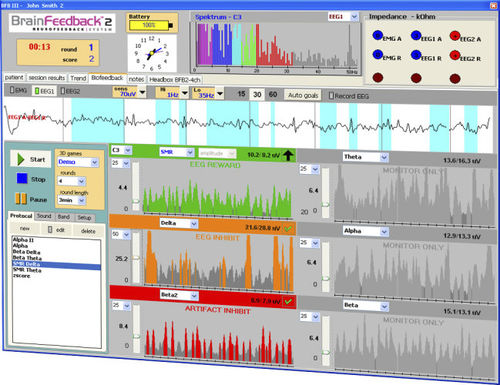This screenshot has width=500, height=385.
Task: Toggle the EEG1 channel checkbox
Action: [x=37, y=91]
